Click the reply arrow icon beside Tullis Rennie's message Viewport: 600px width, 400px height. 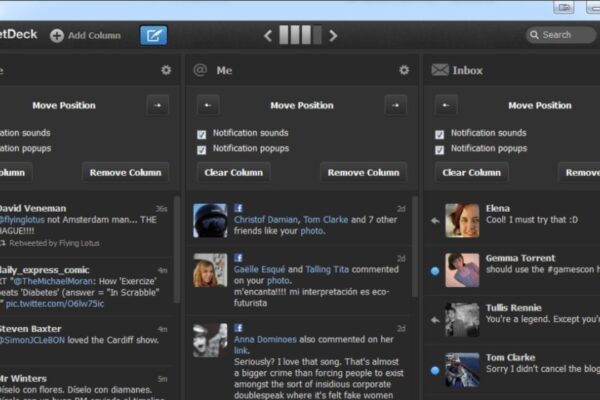click(x=435, y=320)
